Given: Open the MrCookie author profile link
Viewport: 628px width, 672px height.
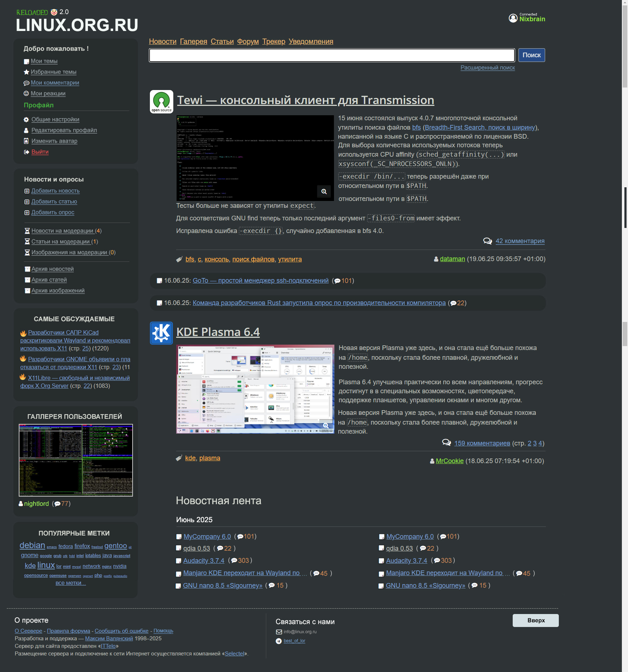Looking at the screenshot, I should coord(450,461).
